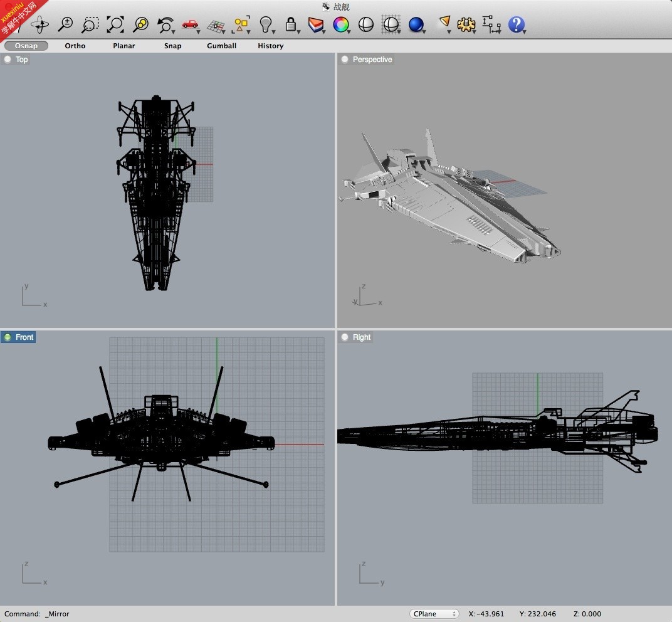Click the _Mirror command field
This screenshot has width=672, height=622.
(x=57, y=614)
